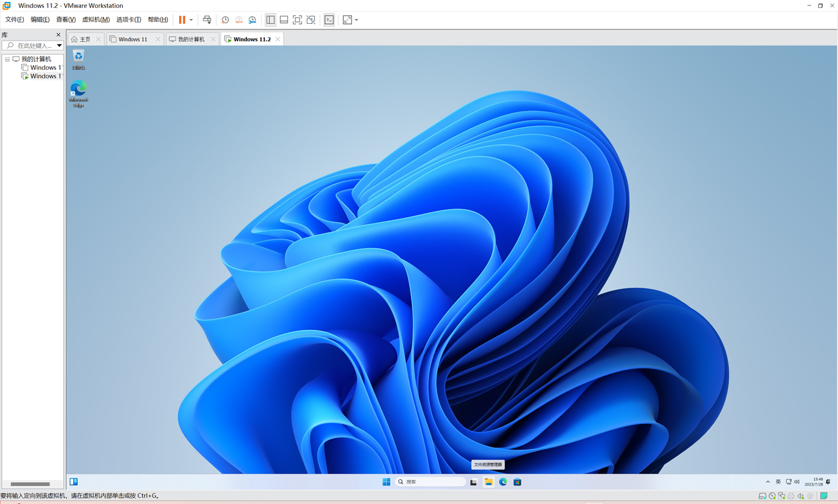
Task: Open the stretch display dropdown arrow
Action: 356,20
